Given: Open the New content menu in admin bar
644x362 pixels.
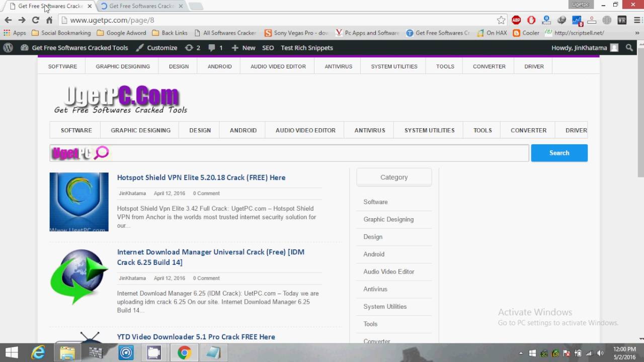Looking at the screenshot, I should 243,48.
